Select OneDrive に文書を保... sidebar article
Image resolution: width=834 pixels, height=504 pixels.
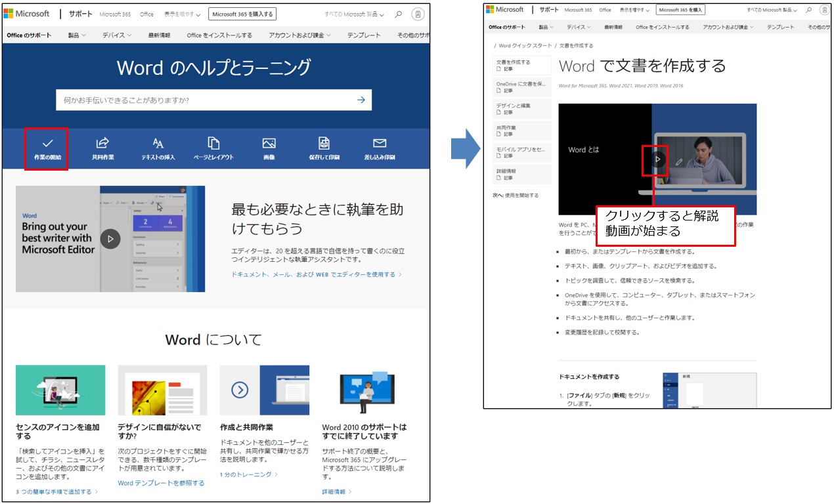[x=522, y=87]
